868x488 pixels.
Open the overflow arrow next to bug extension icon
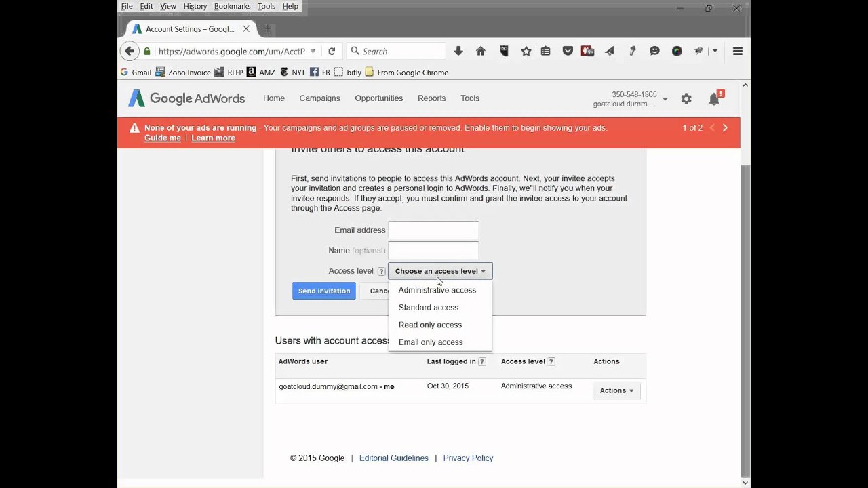coord(715,51)
